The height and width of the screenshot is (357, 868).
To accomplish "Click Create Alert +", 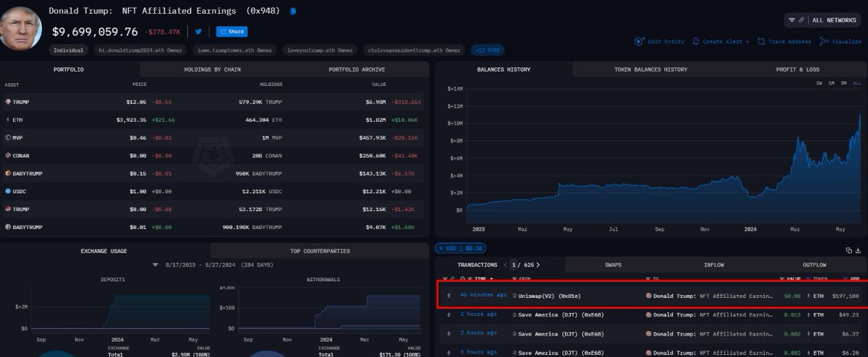I will tap(720, 42).
